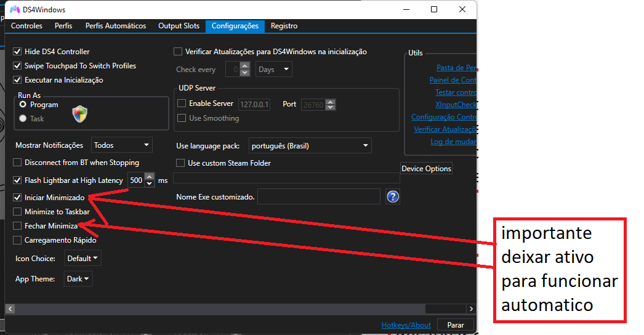Open language pack dropdown português (Brasil)
This screenshot has width=644, height=335.
click(x=310, y=146)
